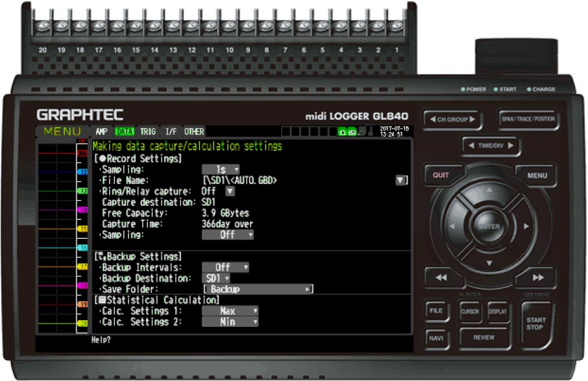Image resolution: width=588 pixels, height=381 pixels.
Task: Click the REVIEW key
Action: (x=484, y=338)
